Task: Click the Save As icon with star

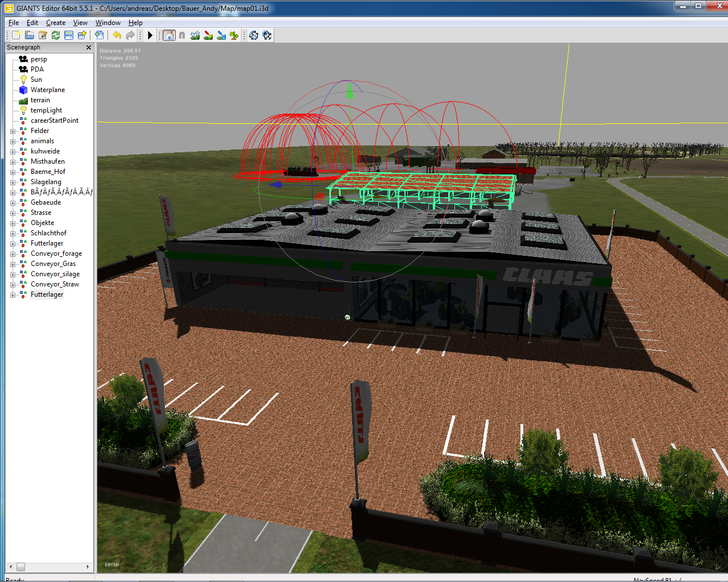Action: [x=82, y=35]
